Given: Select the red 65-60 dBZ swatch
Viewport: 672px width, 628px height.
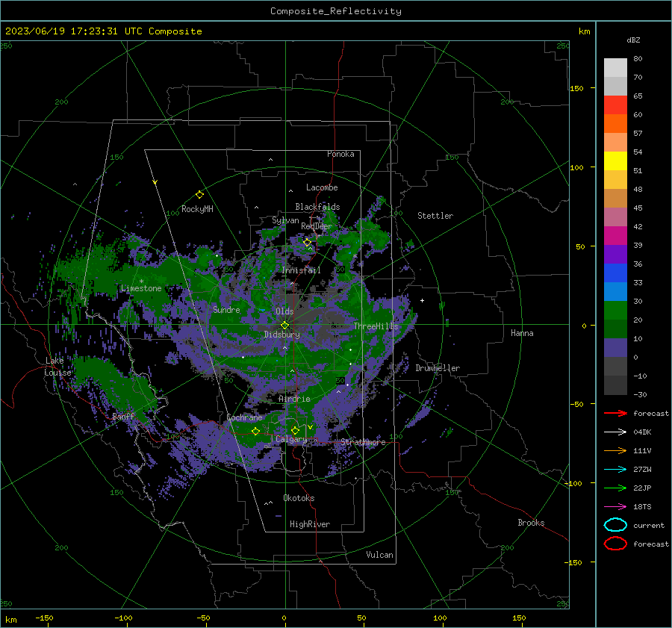Looking at the screenshot, I should point(615,105).
